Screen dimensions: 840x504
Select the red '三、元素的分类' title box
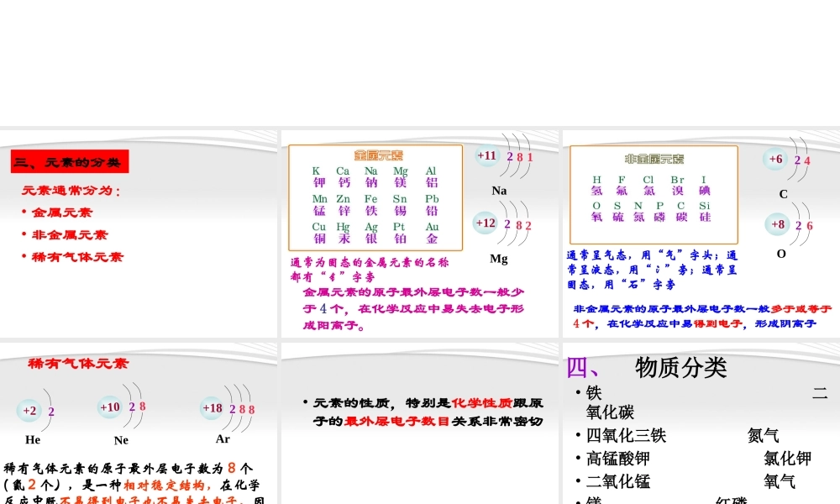(x=70, y=162)
